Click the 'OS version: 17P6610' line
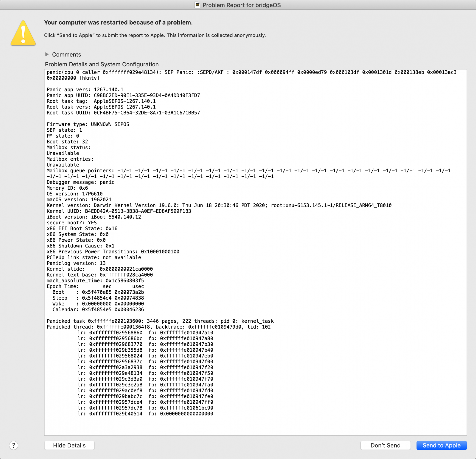 coord(74,194)
